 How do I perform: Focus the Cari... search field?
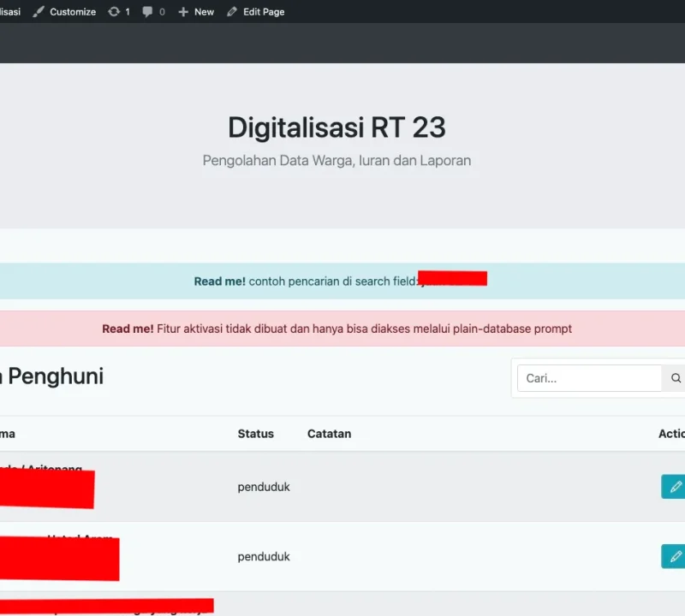coord(589,378)
